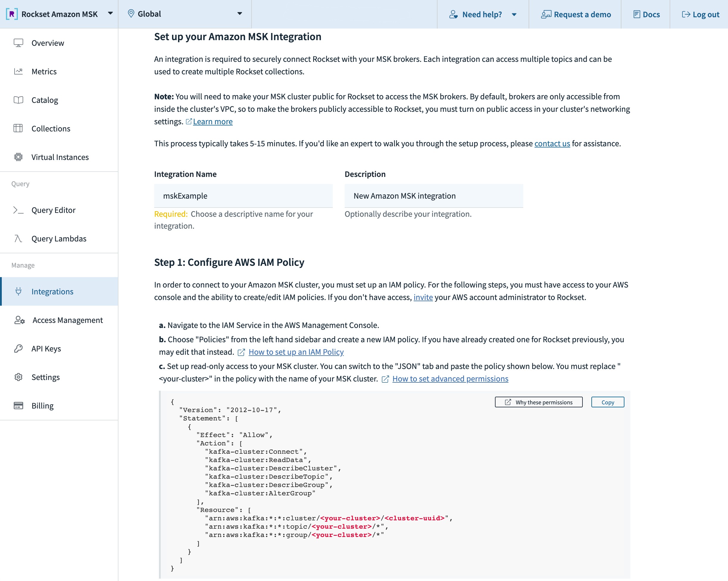
Task: Click the Overview monitor icon
Action: tap(18, 43)
